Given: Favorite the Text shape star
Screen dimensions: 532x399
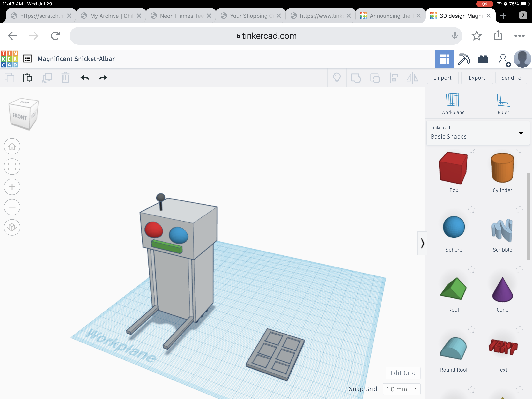Looking at the screenshot, I should [x=520, y=329].
